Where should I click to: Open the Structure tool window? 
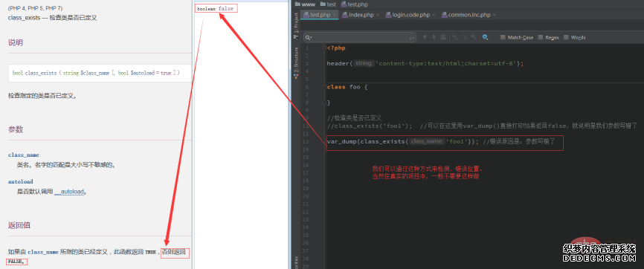coord(296,62)
